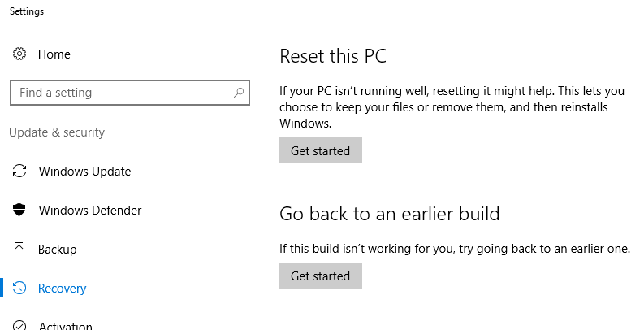Click the Windows Update sync arrows icon
Image resolution: width=644 pixels, height=330 pixels.
(19, 171)
